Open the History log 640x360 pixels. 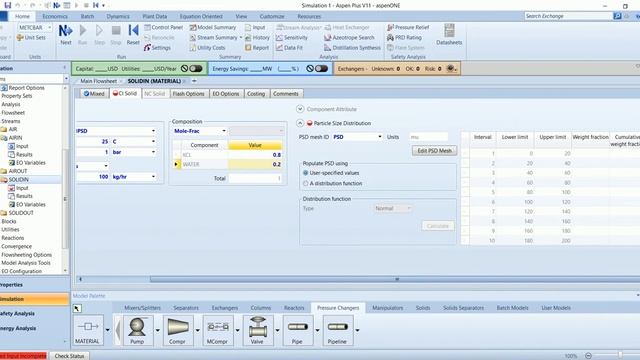click(x=257, y=38)
